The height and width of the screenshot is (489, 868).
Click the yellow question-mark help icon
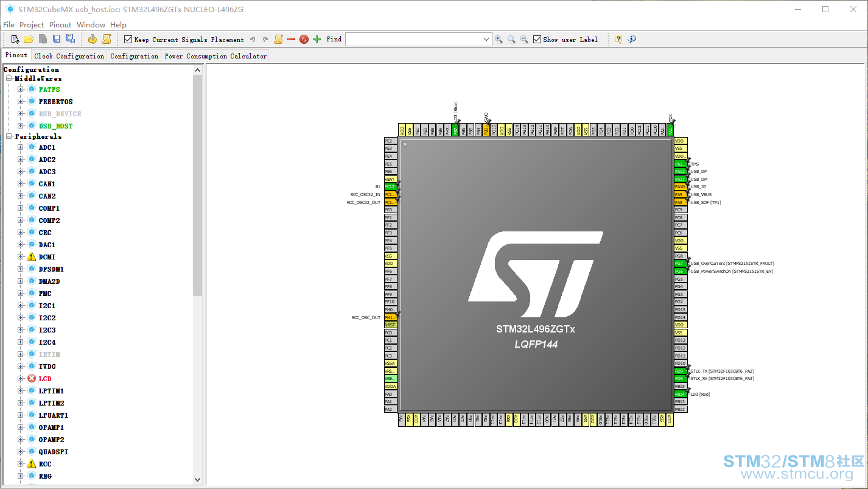click(x=618, y=40)
